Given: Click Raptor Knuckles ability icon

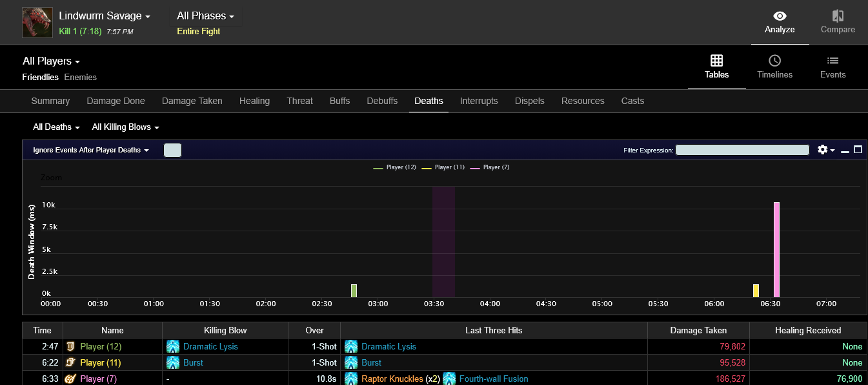Looking at the screenshot, I should click(x=351, y=379).
